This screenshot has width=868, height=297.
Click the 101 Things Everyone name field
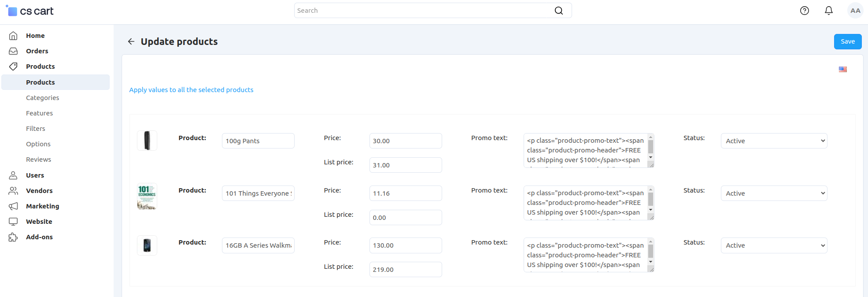tap(258, 193)
